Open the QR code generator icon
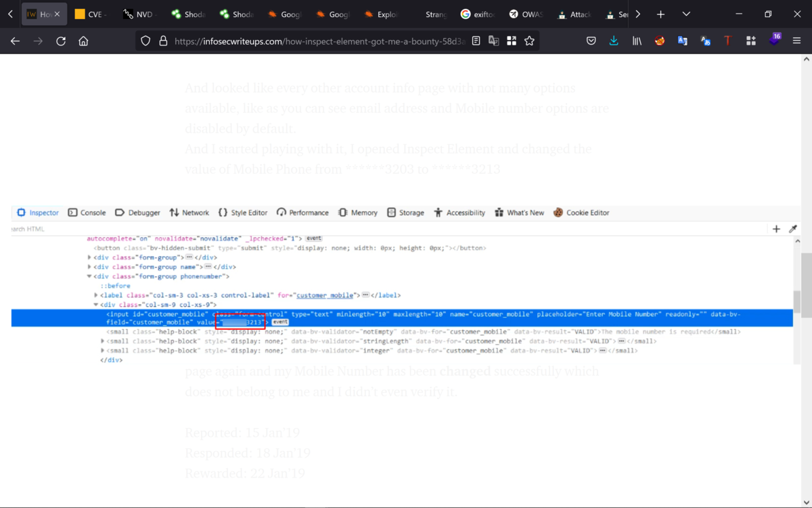 [x=512, y=41]
